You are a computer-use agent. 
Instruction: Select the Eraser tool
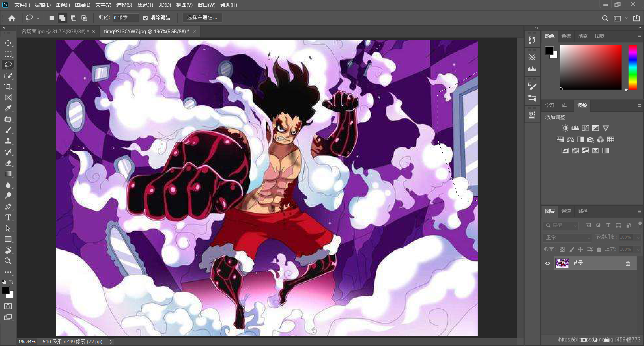click(x=8, y=163)
